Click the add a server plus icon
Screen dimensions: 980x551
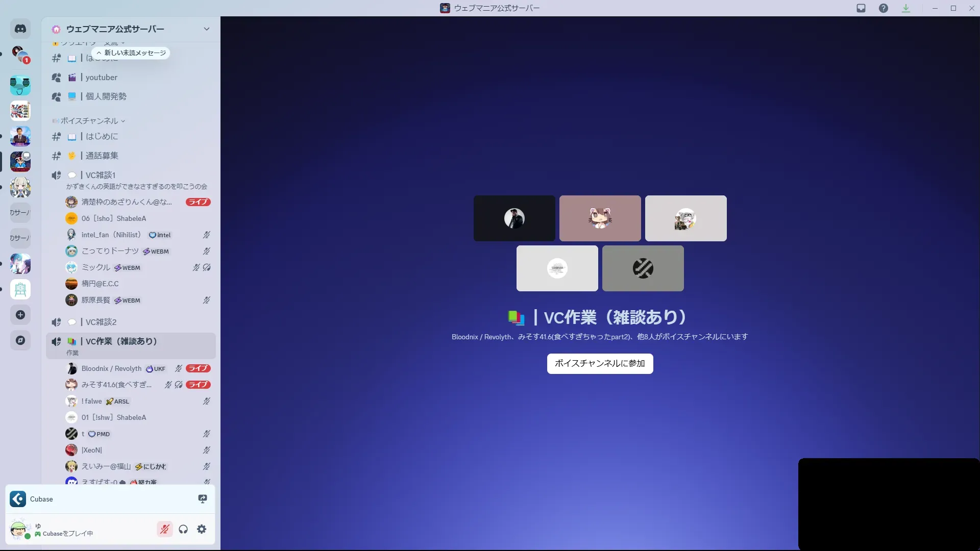point(20,315)
